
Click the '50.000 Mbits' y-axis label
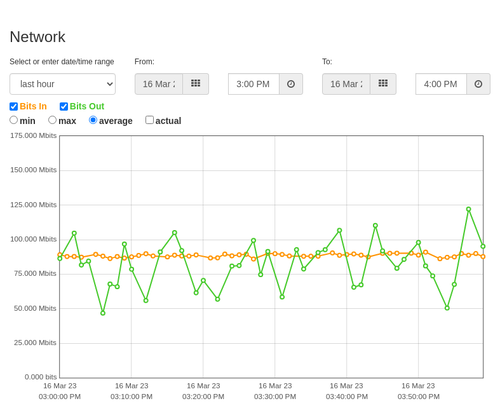coord(35,308)
